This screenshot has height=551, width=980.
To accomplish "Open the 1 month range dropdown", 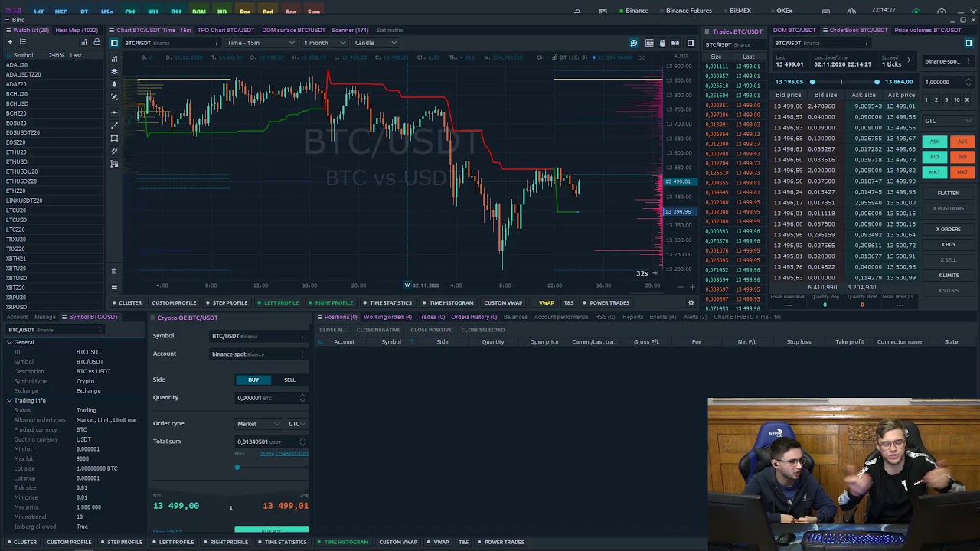I will [324, 43].
